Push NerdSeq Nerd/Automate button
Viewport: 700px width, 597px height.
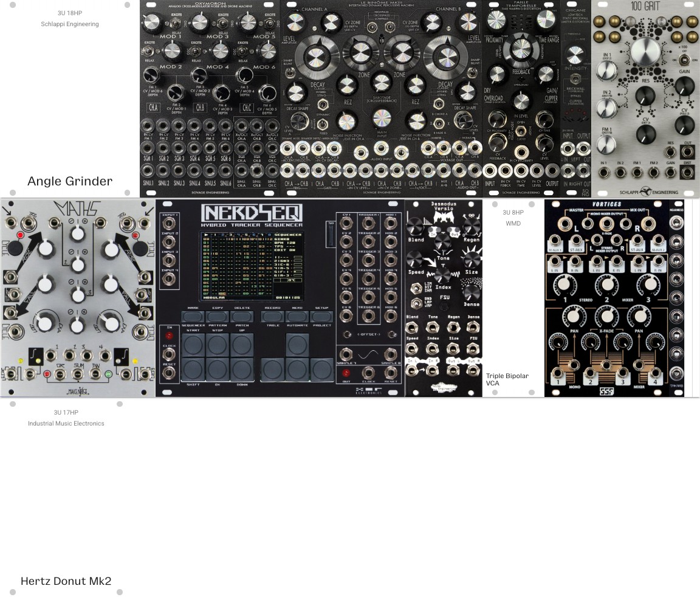[x=297, y=317]
